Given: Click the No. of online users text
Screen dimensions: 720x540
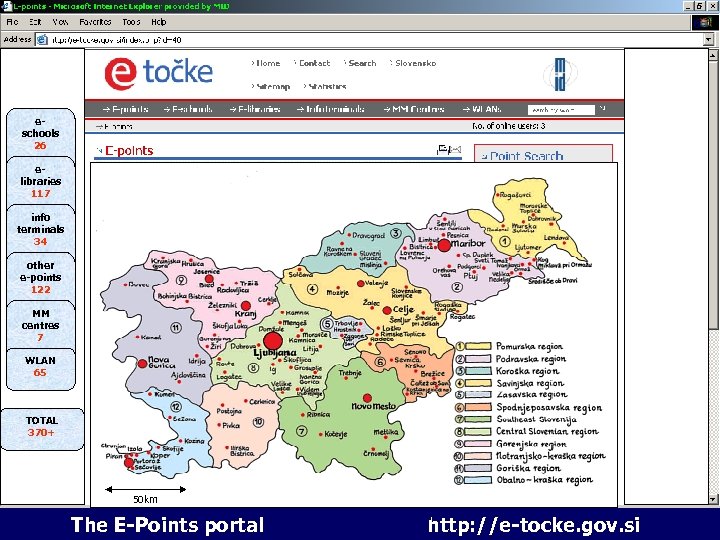Looking at the screenshot, I should (x=509, y=126).
